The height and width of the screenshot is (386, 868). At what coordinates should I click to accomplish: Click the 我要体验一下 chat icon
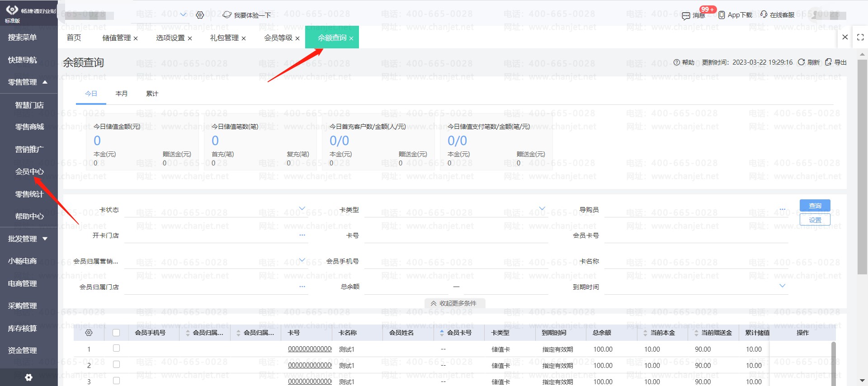pos(227,15)
